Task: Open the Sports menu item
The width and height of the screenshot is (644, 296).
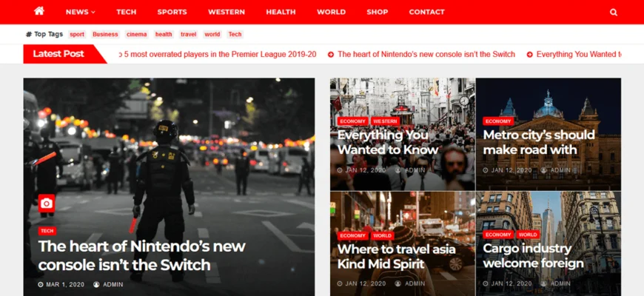Action: (172, 13)
